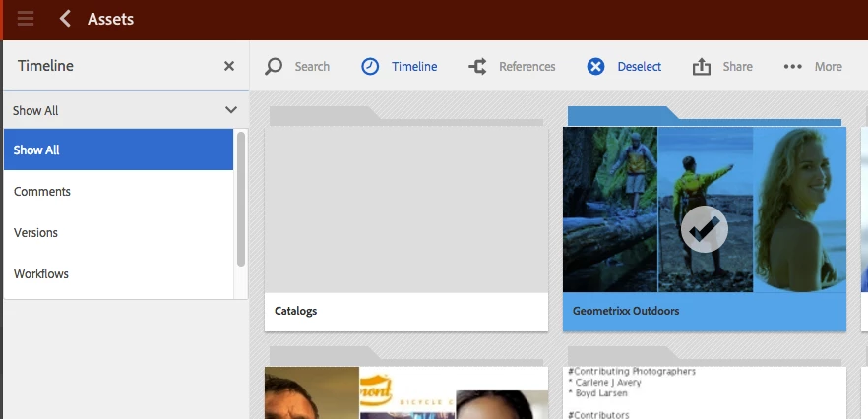Open the folder with Contributing Photographers text
Image resolution: width=868 pixels, height=419 pixels.
click(x=705, y=383)
